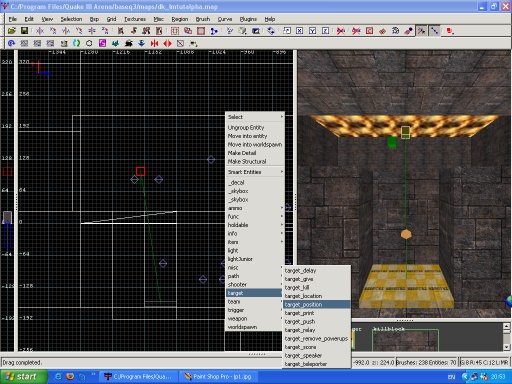Click the Scale Z toolbar icon
The height and width of the screenshot is (384, 512).
point(325,31)
